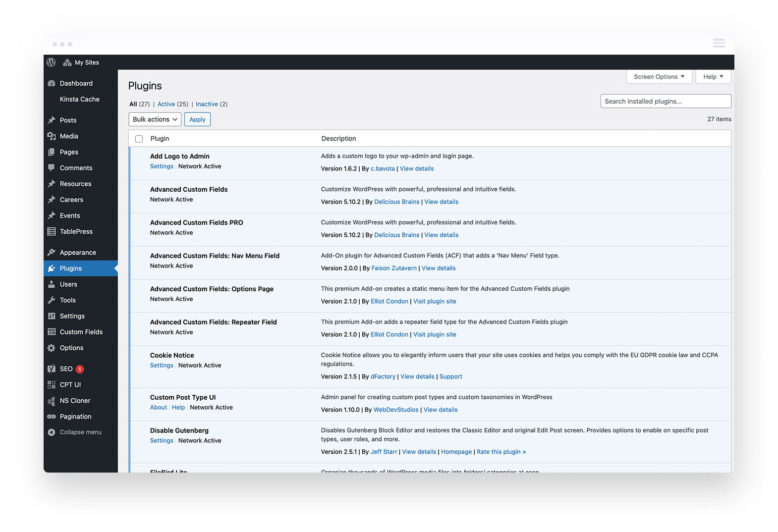Open Cookie Notice Support link
Image resolution: width=778 pixels, height=532 pixels.
450,377
